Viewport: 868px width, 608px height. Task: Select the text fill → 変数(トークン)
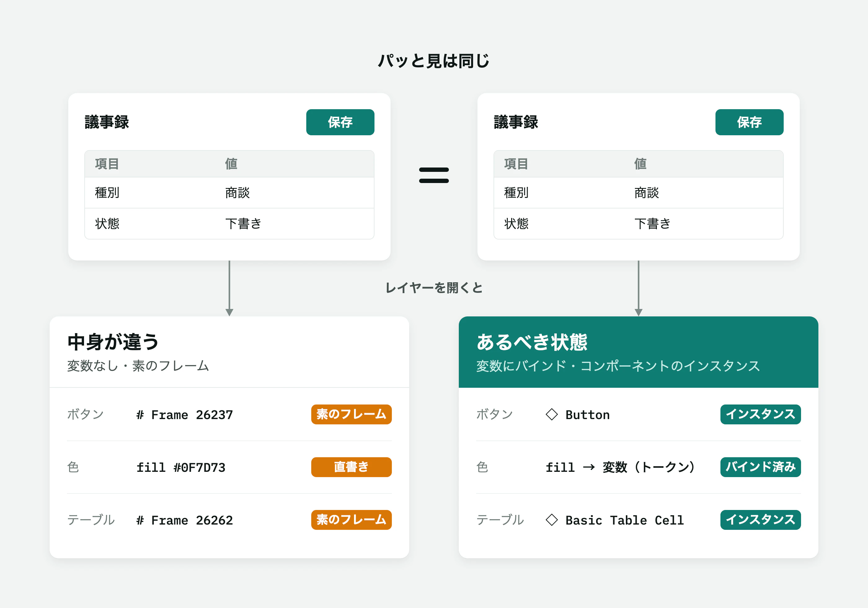[x=620, y=467]
